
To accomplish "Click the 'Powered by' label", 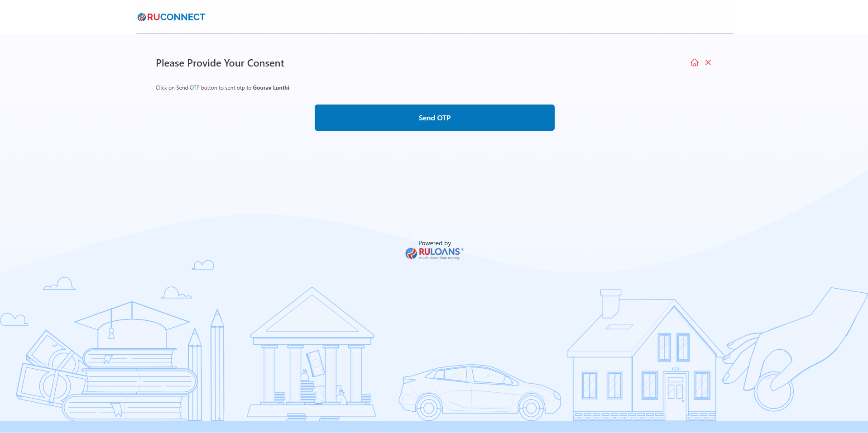I will coord(434,243).
